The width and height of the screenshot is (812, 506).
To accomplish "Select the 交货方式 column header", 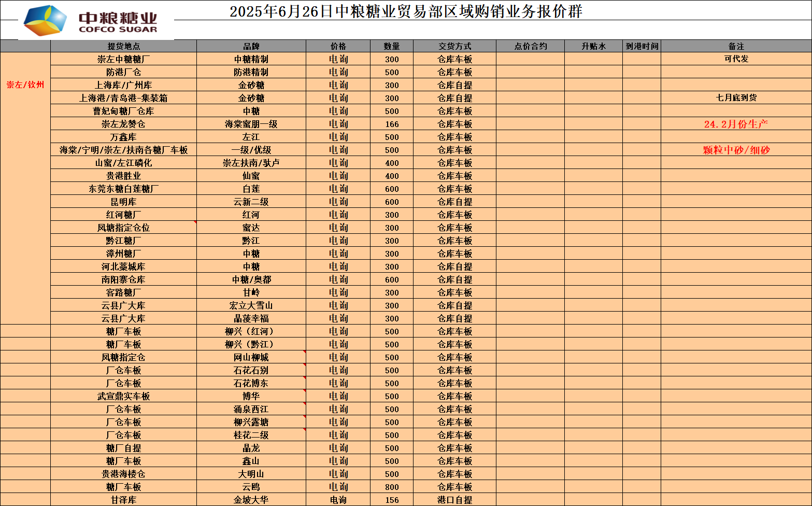I will (x=454, y=46).
